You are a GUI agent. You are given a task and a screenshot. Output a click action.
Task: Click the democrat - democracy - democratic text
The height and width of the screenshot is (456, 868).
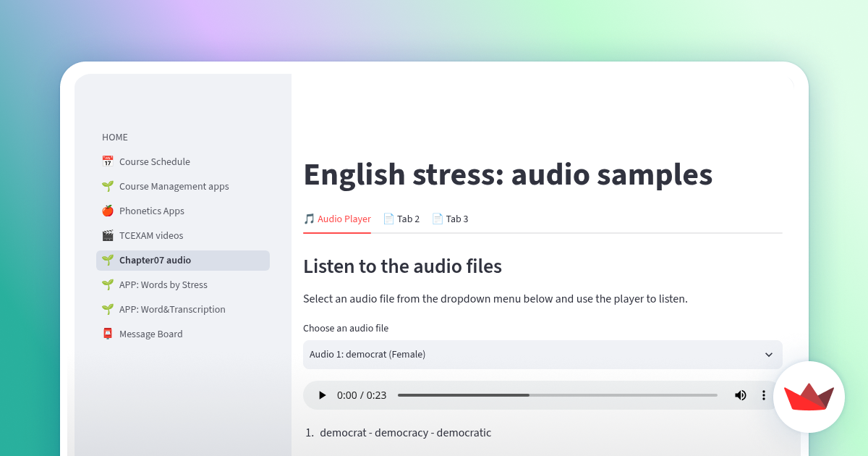point(405,433)
